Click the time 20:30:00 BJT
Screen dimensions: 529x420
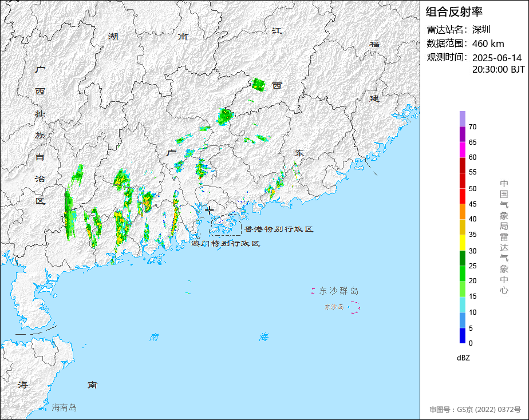coord(498,69)
